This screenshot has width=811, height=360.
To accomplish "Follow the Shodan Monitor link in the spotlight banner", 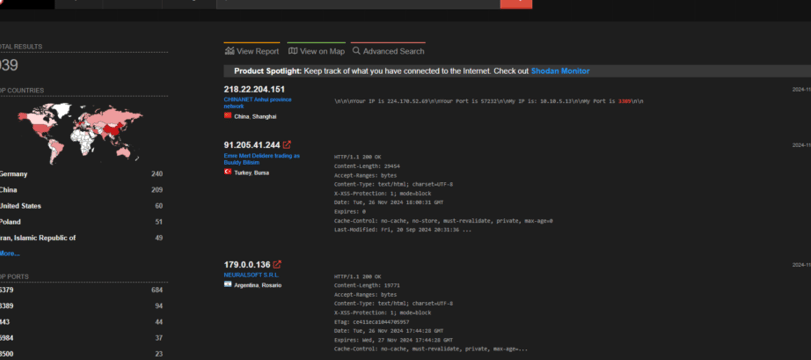I will pos(560,71).
